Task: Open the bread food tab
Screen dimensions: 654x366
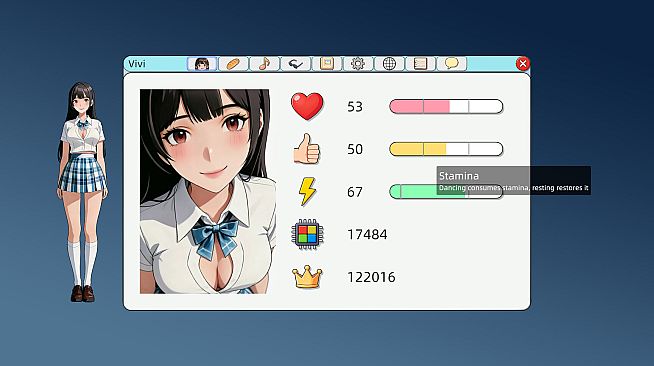Action: [233, 64]
